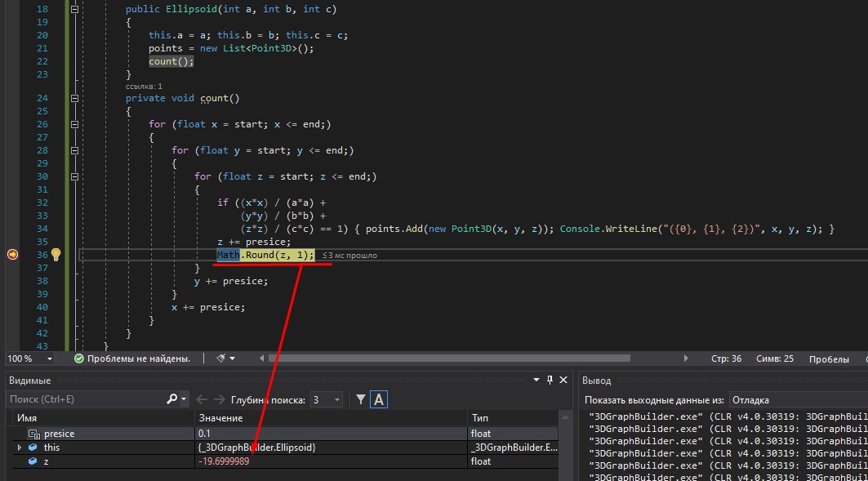Image resolution: width=868 pixels, height=481 pixels.
Task: Click the 'float' type of presice
Action: [480, 434]
